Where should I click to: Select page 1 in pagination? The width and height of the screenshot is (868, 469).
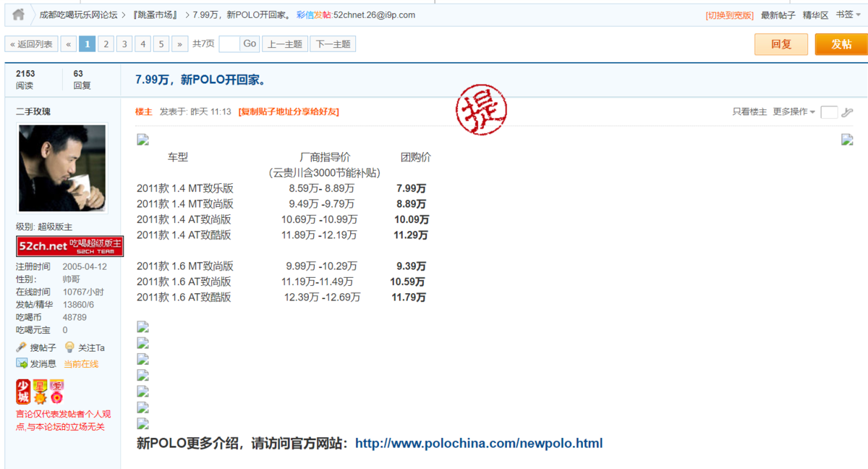pyautogui.click(x=88, y=44)
